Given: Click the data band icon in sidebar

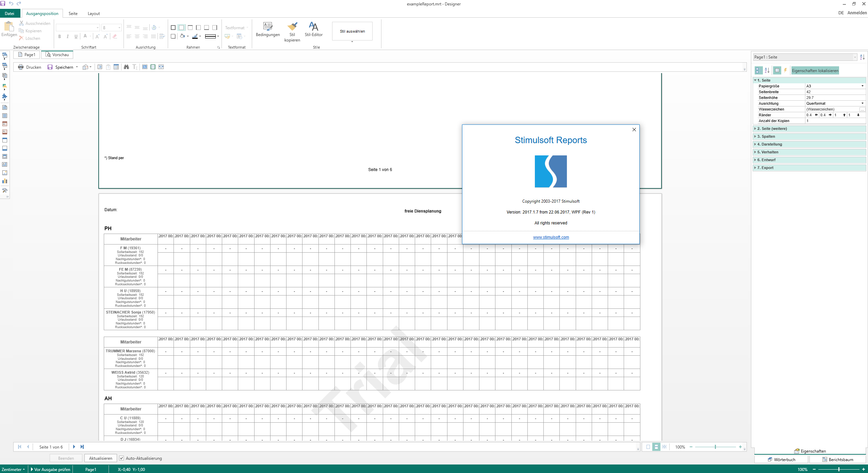Looking at the screenshot, I should 5,156.
